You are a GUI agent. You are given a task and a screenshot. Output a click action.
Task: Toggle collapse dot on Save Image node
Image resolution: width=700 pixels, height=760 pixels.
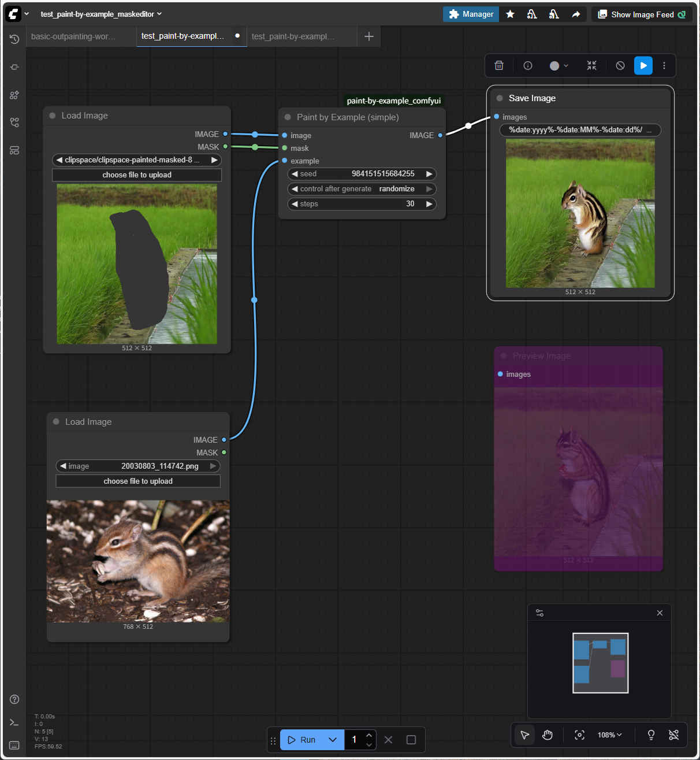[x=500, y=98]
